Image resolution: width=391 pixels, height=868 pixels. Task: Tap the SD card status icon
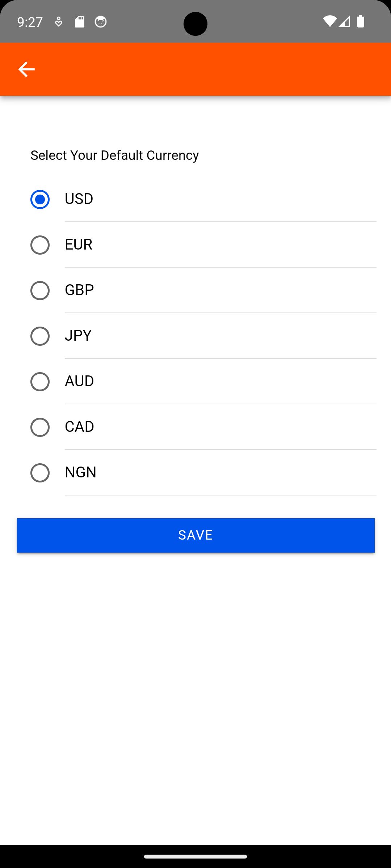(80, 22)
